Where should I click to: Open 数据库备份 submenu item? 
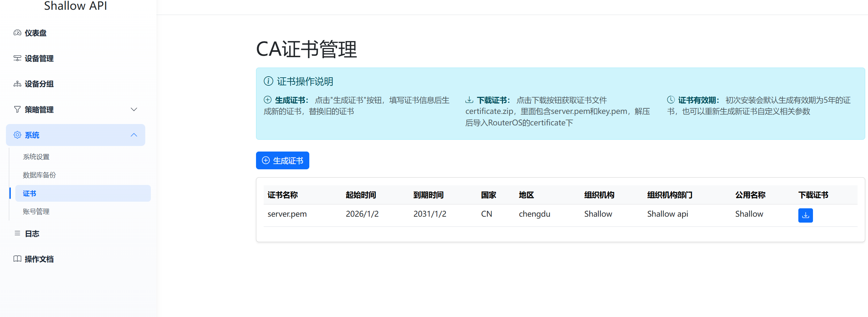click(x=39, y=175)
